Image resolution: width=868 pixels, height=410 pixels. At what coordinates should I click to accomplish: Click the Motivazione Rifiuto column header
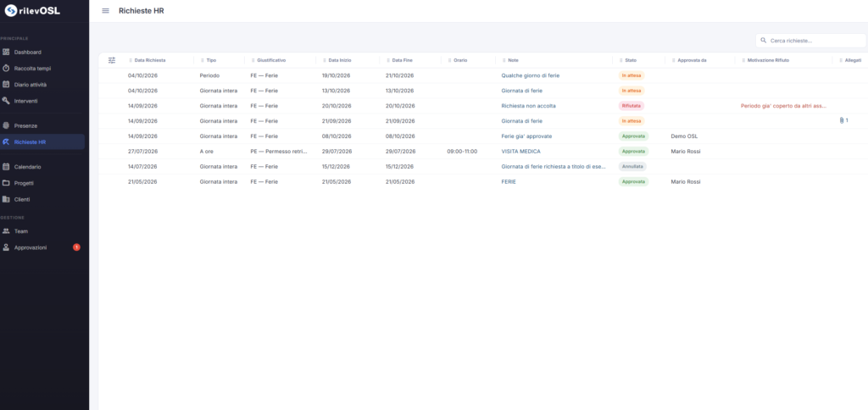768,60
